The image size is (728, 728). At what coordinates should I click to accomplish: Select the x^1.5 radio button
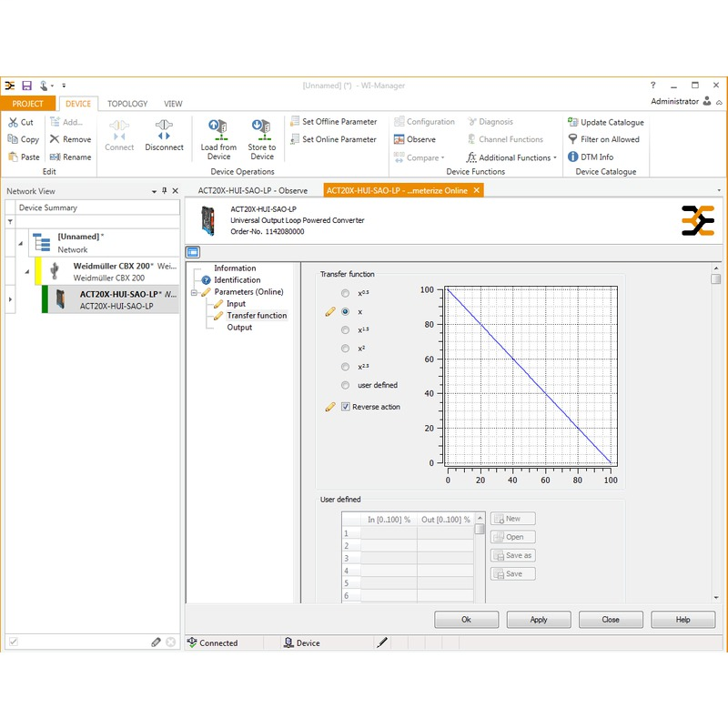coord(345,330)
